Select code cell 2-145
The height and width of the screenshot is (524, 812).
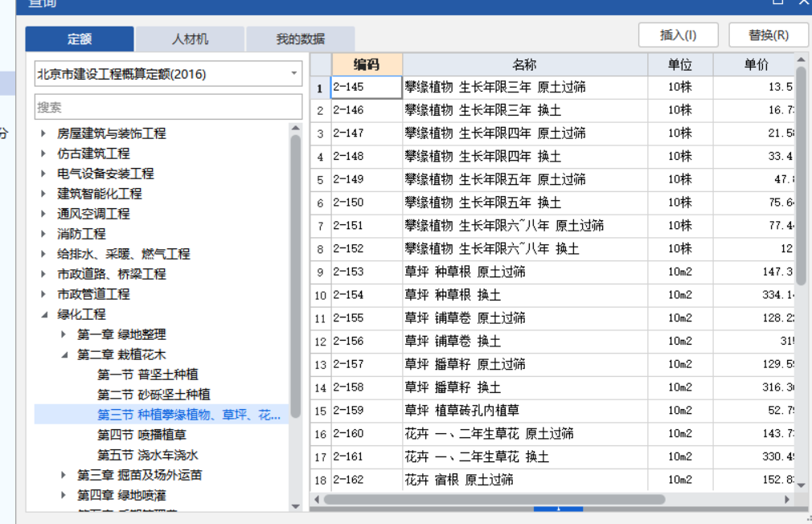click(x=367, y=87)
